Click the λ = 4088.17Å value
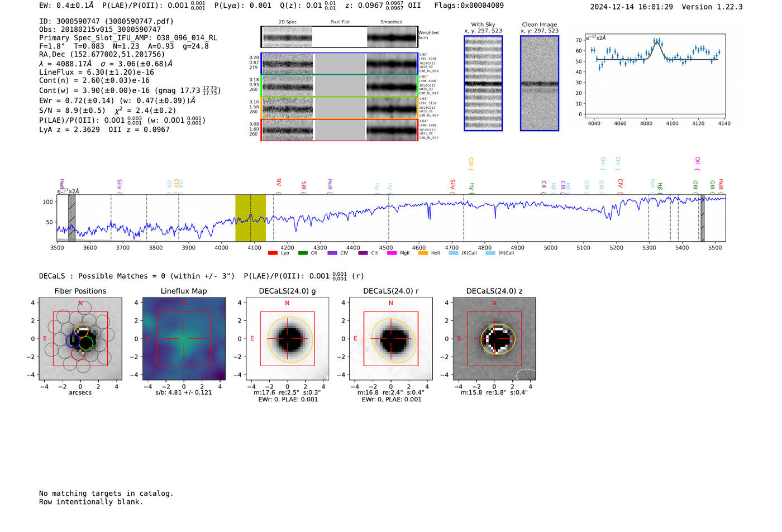Image resolution: width=782 pixels, height=532 pixels. point(65,64)
